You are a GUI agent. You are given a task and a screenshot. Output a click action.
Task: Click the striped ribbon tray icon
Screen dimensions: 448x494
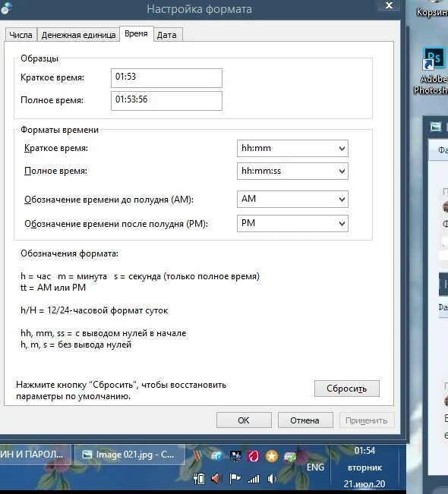(198, 456)
